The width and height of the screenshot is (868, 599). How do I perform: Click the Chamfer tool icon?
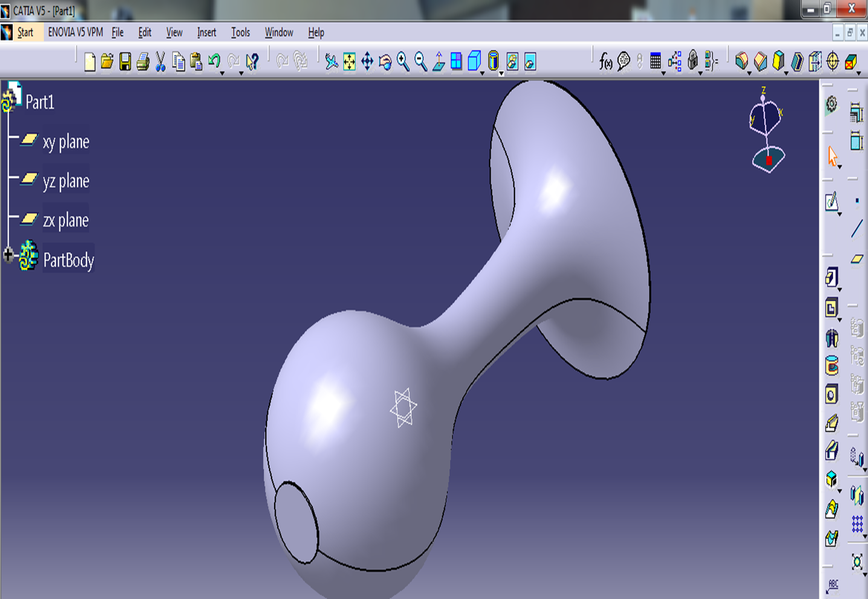(760, 62)
